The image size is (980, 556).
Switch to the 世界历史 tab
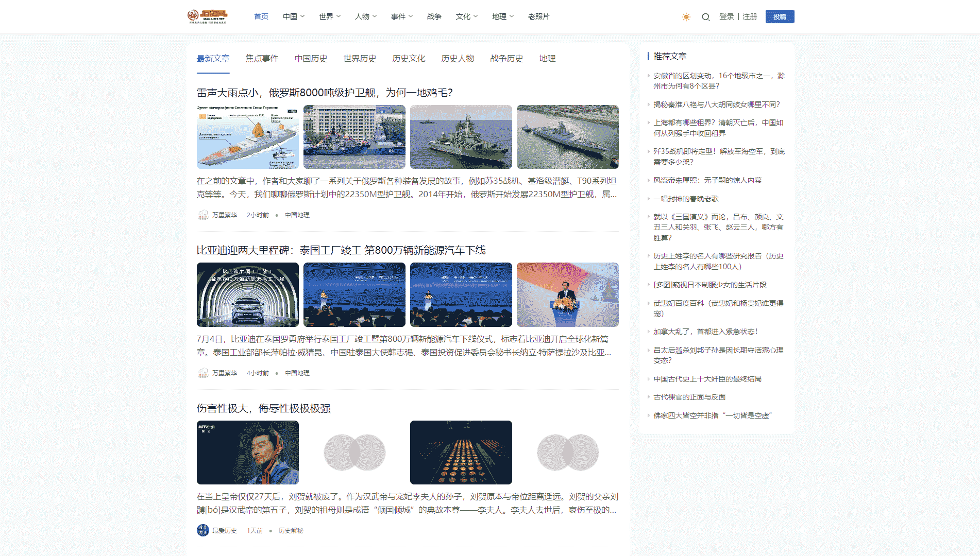click(x=360, y=59)
